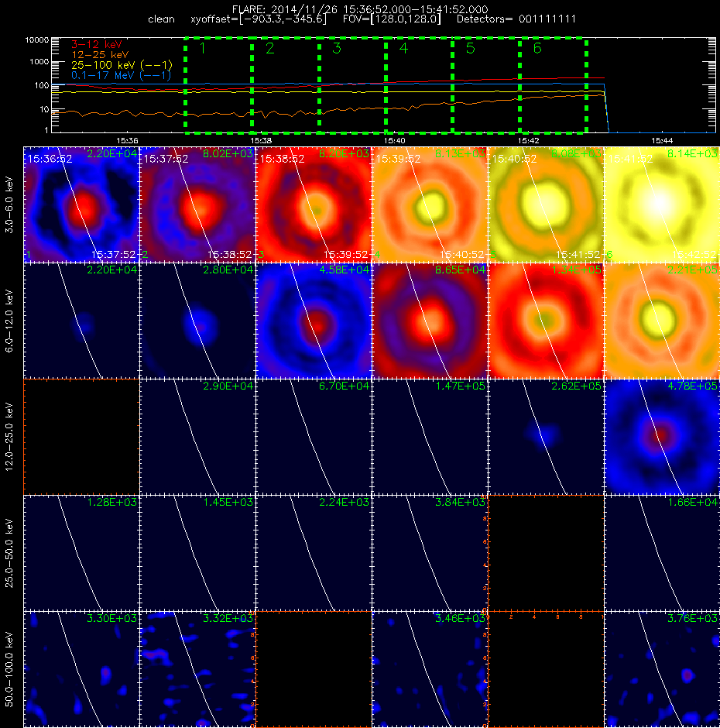Click the 2.80E+04 value in 6-12 keV row

coord(228,270)
